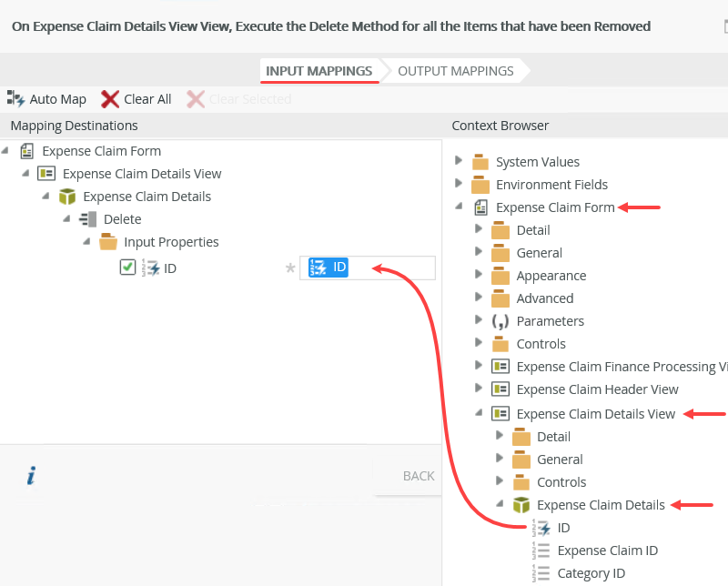Click the Clear Selected toggle
728x586 pixels.
pos(238,99)
